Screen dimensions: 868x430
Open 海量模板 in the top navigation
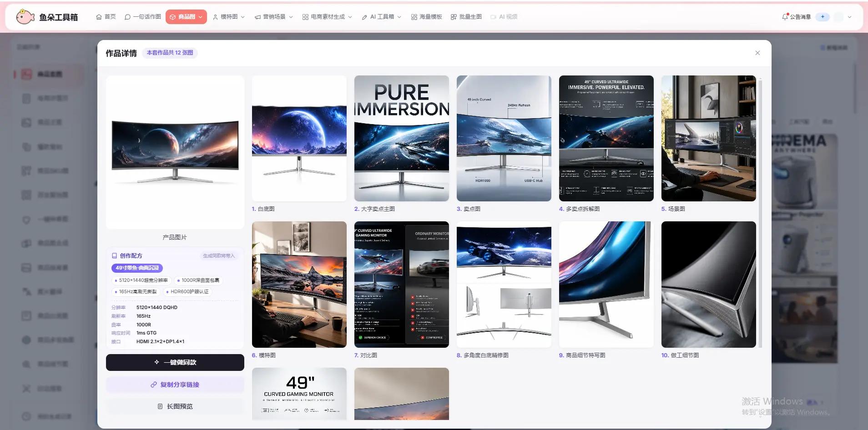click(426, 17)
